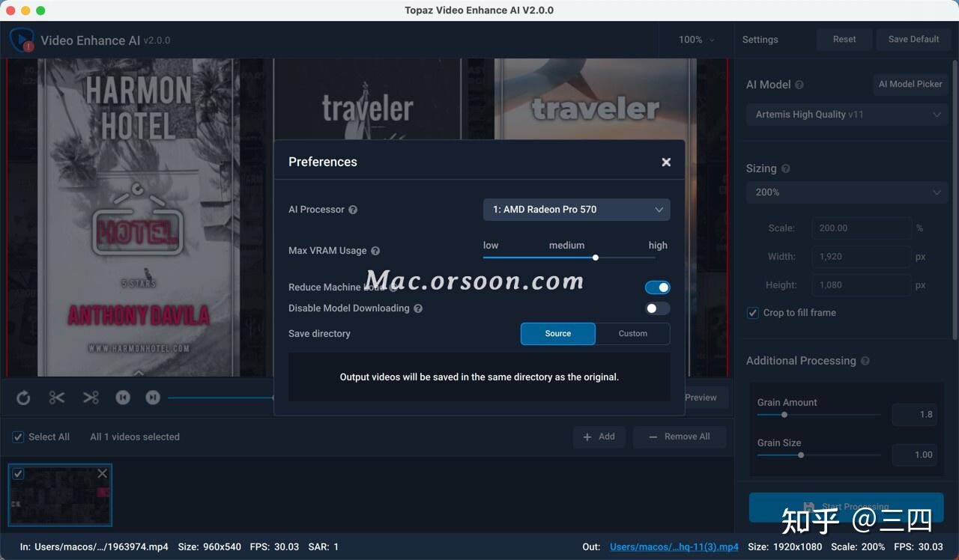
Task: Open the output file path link
Action: (674, 547)
